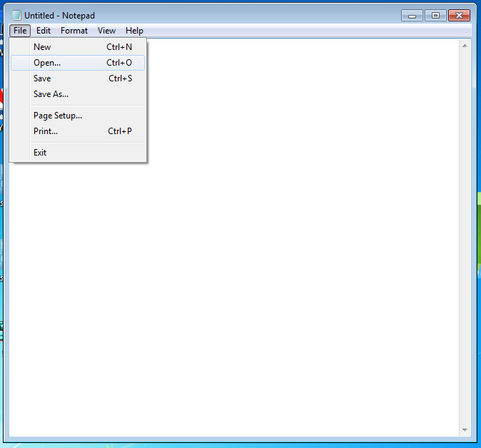The height and width of the screenshot is (448, 481).
Task: Choose New from the File menu
Action: (x=78, y=47)
